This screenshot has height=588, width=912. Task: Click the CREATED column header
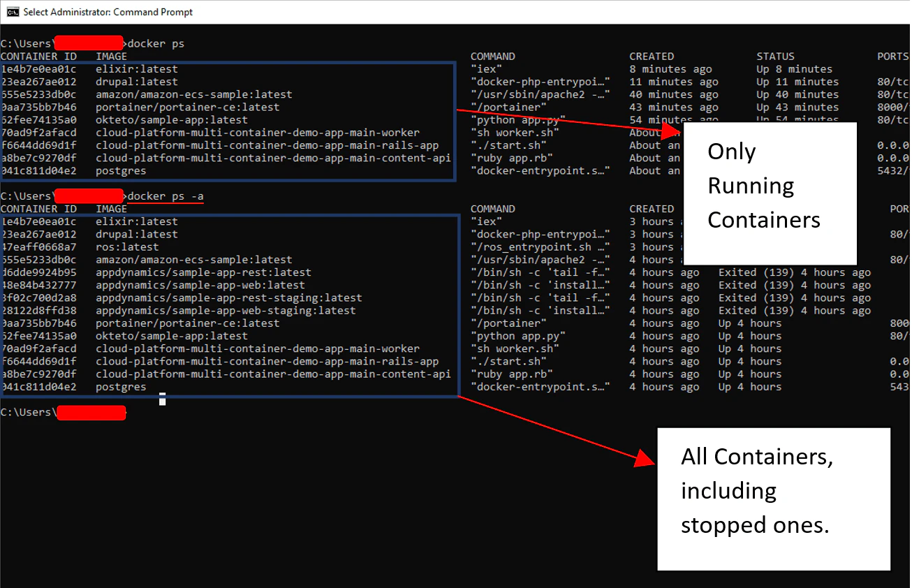[x=651, y=56]
